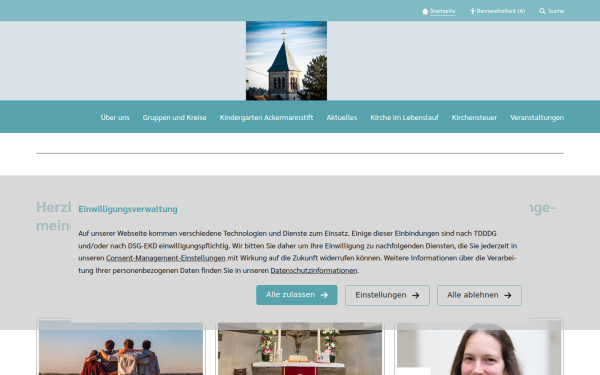
Task: Click the Startseite home icon
Action: [425, 11]
